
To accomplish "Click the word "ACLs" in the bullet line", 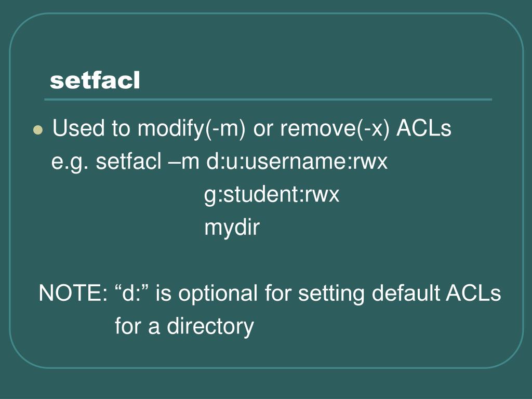I will coord(424,128).
